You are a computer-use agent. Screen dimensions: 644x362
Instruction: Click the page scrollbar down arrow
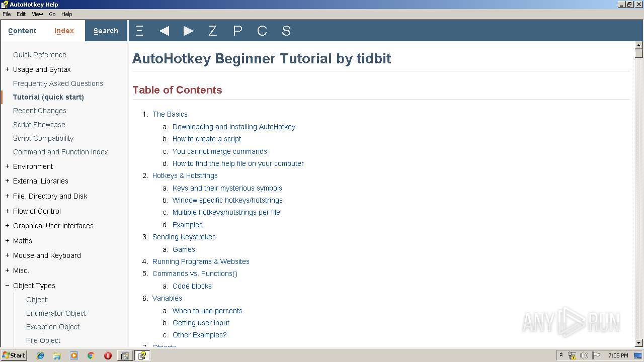pyautogui.click(x=639, y=342)
